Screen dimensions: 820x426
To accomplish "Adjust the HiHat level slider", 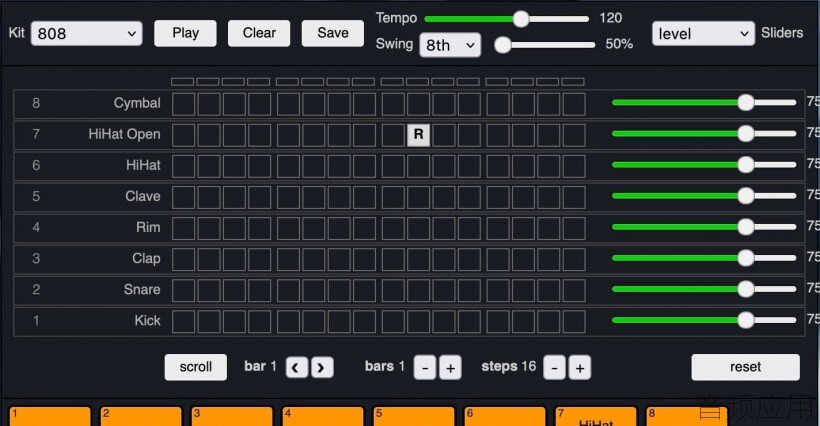I will 704,165.
